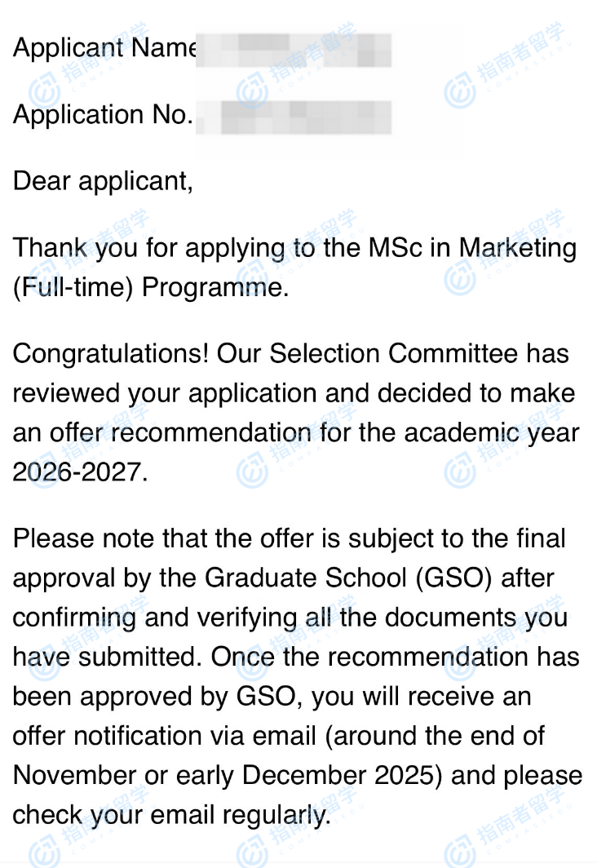Image resolution: width=597 pixels, height=868 pixels.
Task: Click the "Application No." label
Action: coord(103,115)
